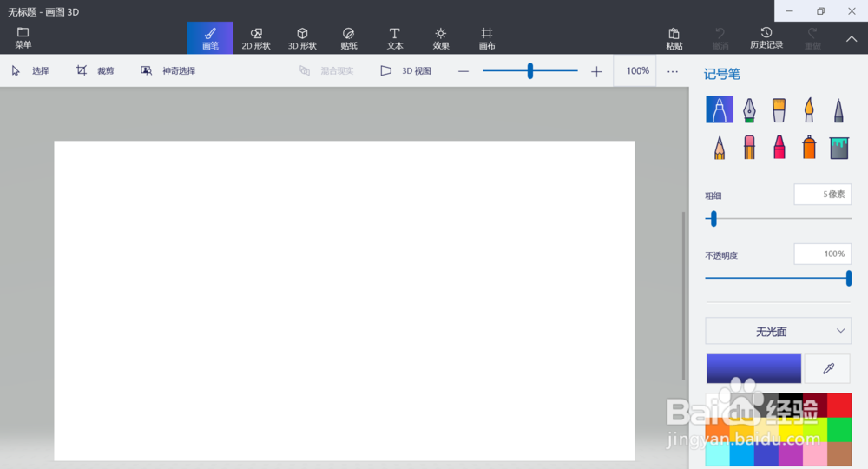Activate 神奇选择 magic select
Screen dimensions: 868x469
(168, 71)
